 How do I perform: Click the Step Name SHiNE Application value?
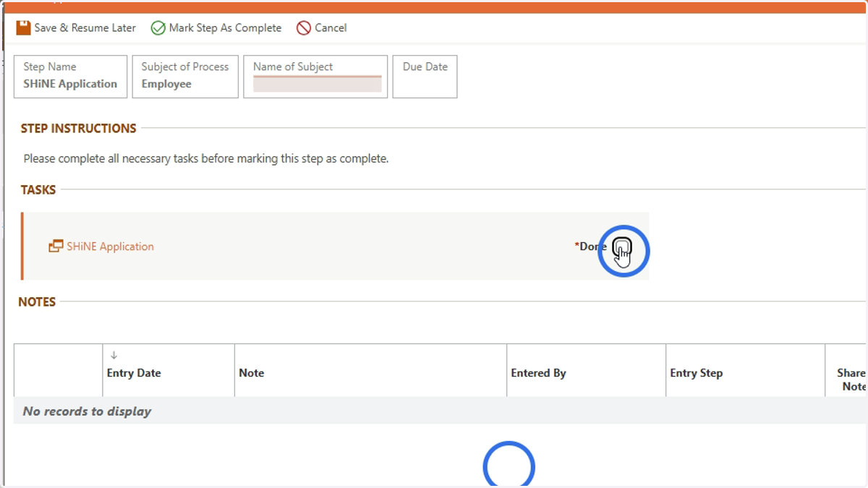(70, 84)
